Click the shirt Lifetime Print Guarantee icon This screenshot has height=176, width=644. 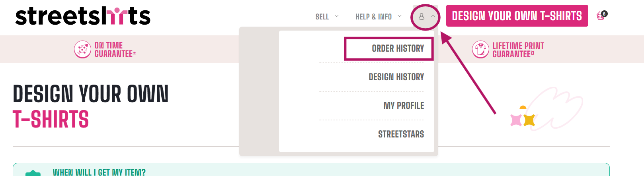[480, 50]
